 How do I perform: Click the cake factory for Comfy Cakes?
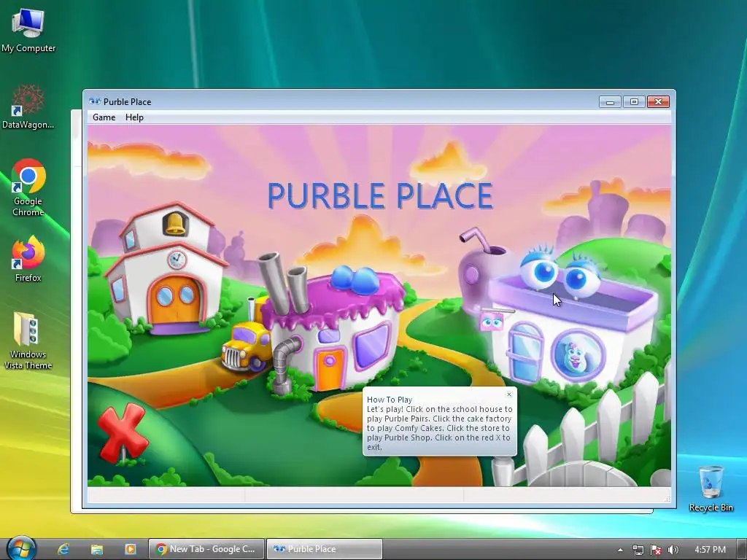(x=335, y=327)
